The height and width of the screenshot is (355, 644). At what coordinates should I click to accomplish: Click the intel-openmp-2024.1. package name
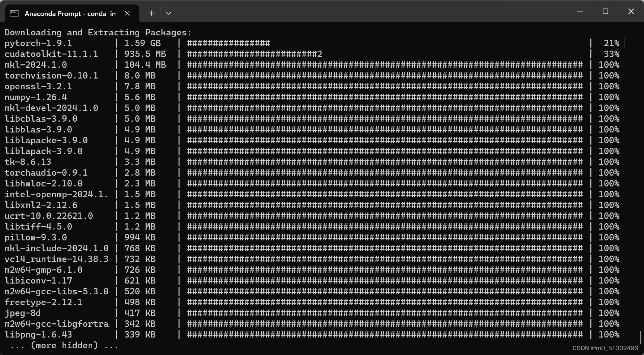pos(57,194)
